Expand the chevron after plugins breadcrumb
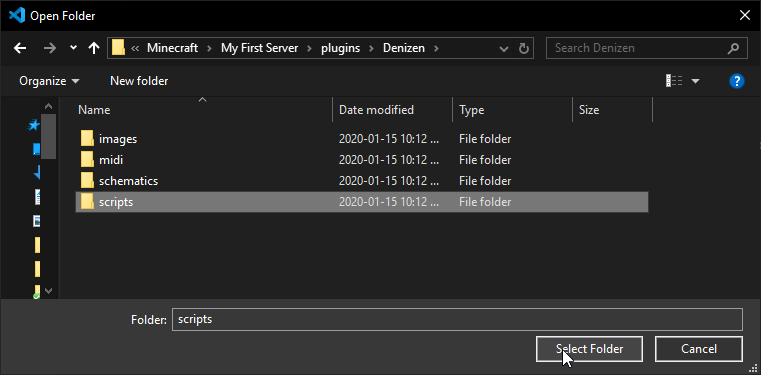Screen dimensions: 761x375 point(371,48)
